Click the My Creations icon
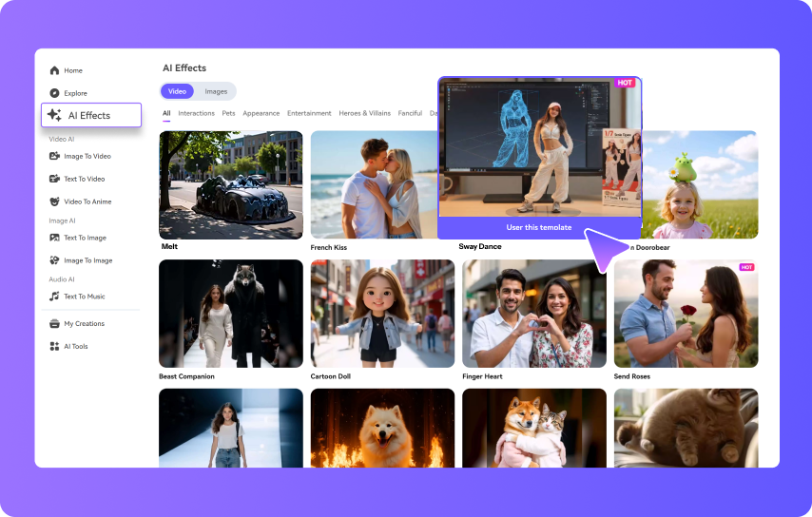Viewport: 812px width, 517px height. pos(54,323)
